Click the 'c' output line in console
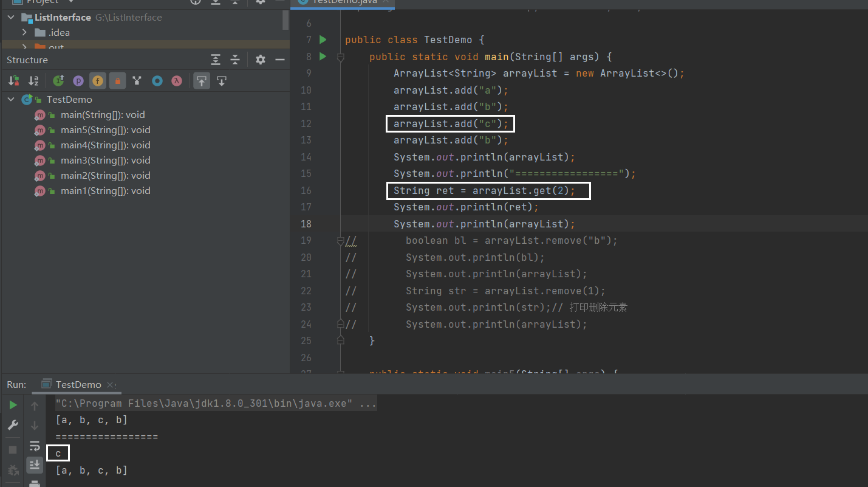 pyautogui.click(x=58, y=453)
